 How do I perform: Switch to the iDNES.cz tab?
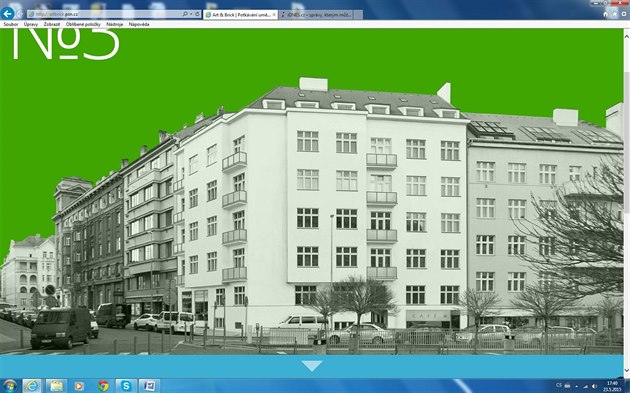pos(316,15)
